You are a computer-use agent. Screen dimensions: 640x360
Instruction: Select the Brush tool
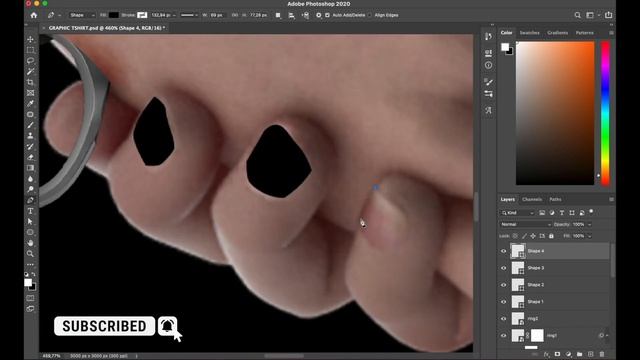tap(30, 125)
